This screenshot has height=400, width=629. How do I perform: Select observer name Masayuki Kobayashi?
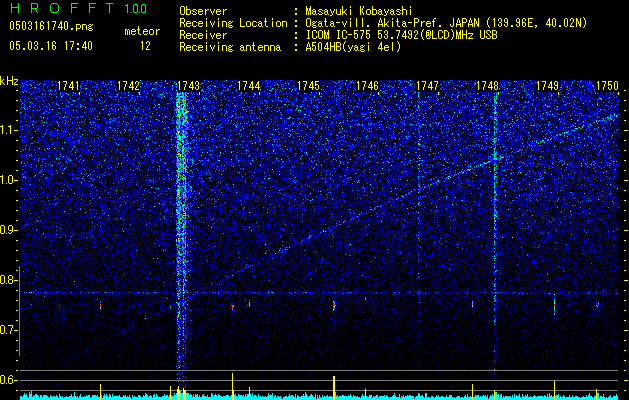point(358,11)
